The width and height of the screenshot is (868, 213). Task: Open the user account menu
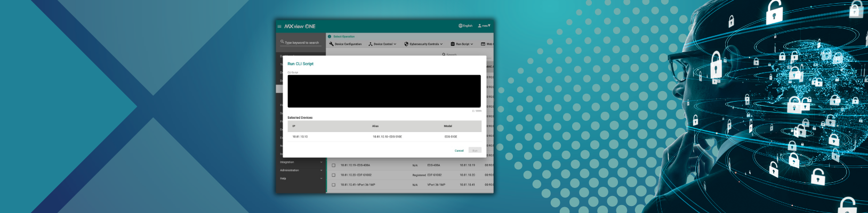pos(484,26)
